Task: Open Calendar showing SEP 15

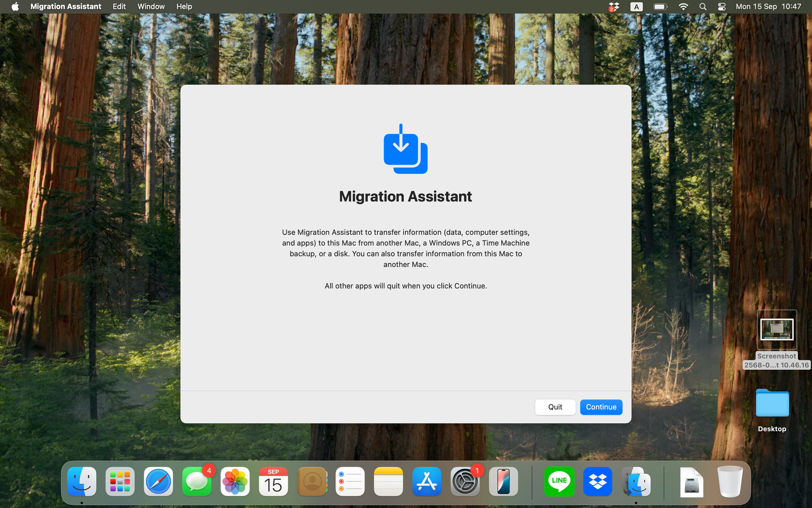Action: pos(273,482)
